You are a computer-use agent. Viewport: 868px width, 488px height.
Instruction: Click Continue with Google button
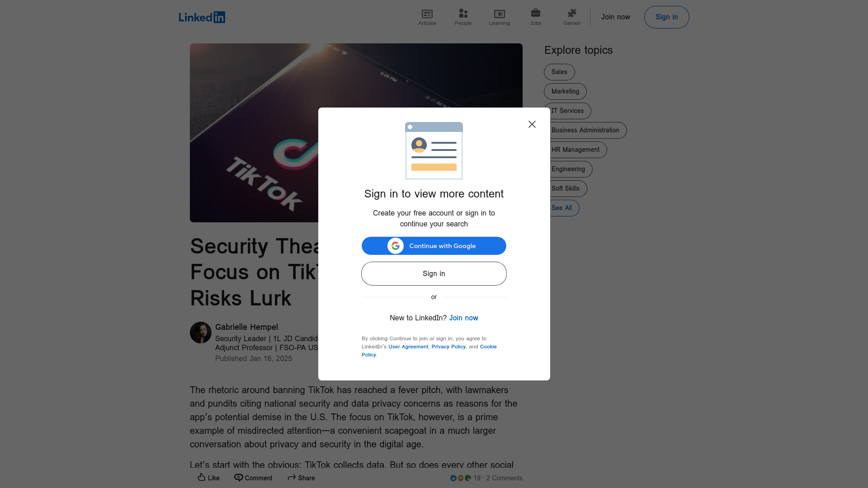pyautogui.click(x=434, y=245)
